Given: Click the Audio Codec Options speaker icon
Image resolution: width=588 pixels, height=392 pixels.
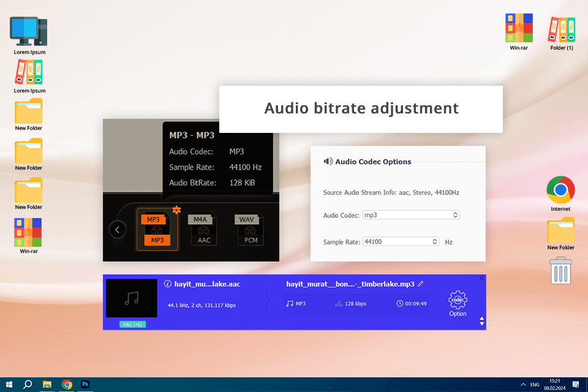Looking at the screenshot, I should (328, 161).
